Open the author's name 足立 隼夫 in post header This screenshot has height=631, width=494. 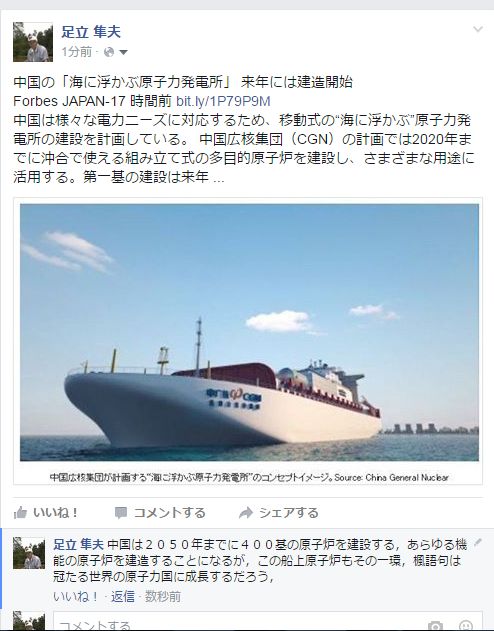click(91, 32)
